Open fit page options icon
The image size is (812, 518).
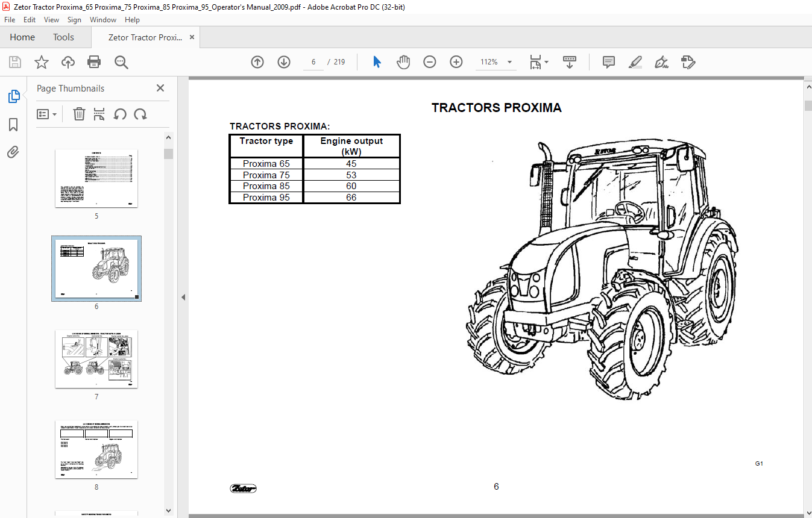tap(538, 62)
